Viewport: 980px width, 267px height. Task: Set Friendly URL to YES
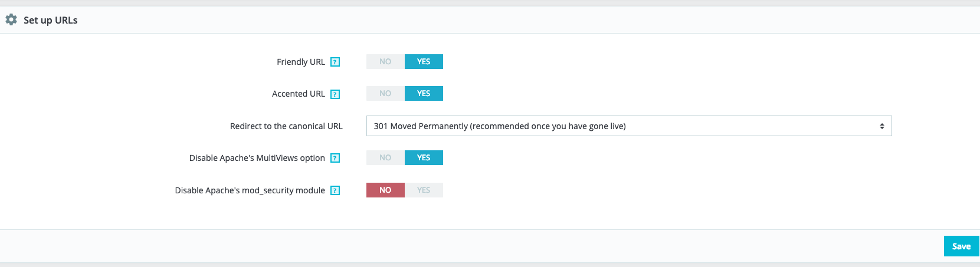424,62
